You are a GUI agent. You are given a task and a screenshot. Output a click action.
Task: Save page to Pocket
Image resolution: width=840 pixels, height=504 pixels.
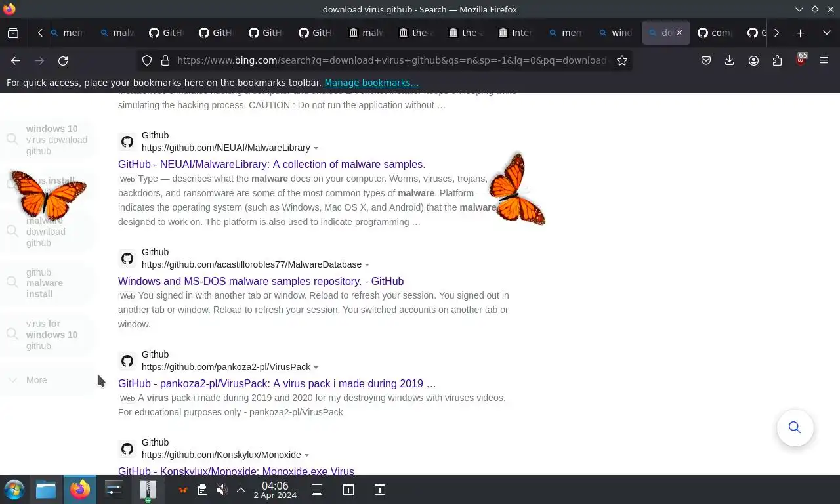click(706, 60)
